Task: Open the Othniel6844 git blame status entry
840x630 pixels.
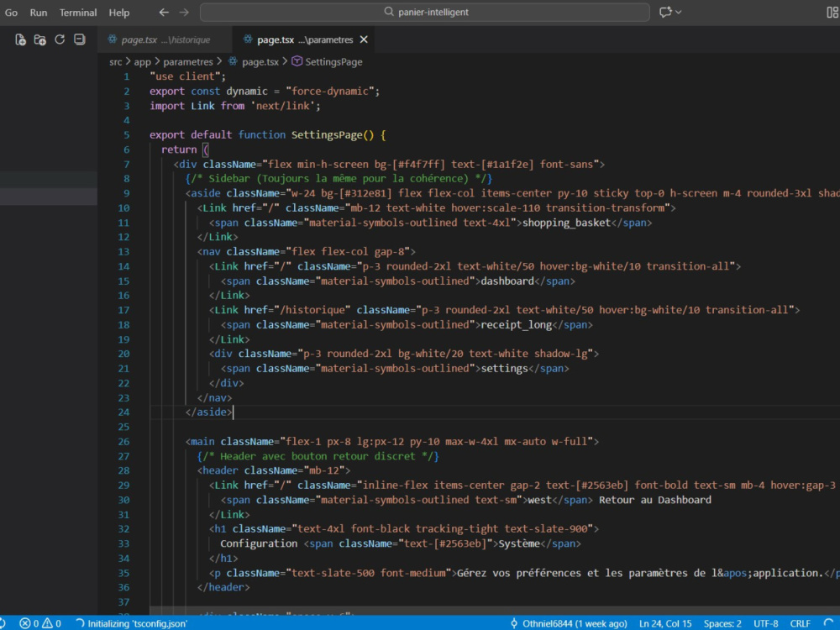Action: [569, 623]
